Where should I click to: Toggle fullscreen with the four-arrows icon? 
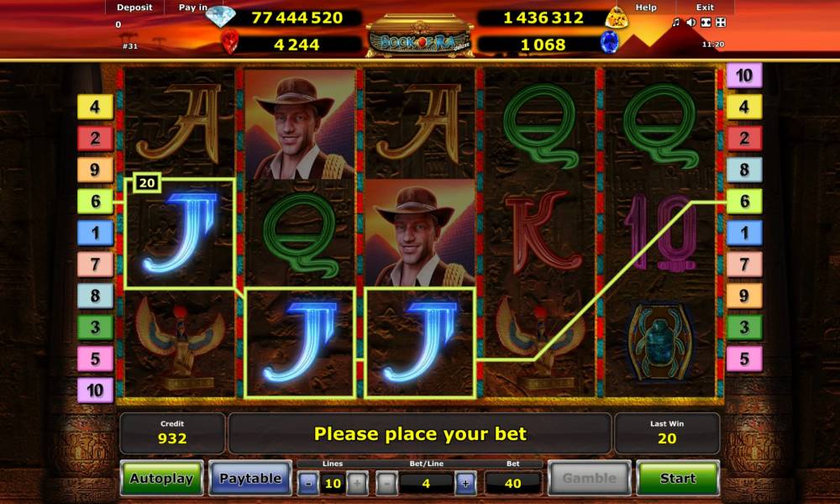[721, 22]
